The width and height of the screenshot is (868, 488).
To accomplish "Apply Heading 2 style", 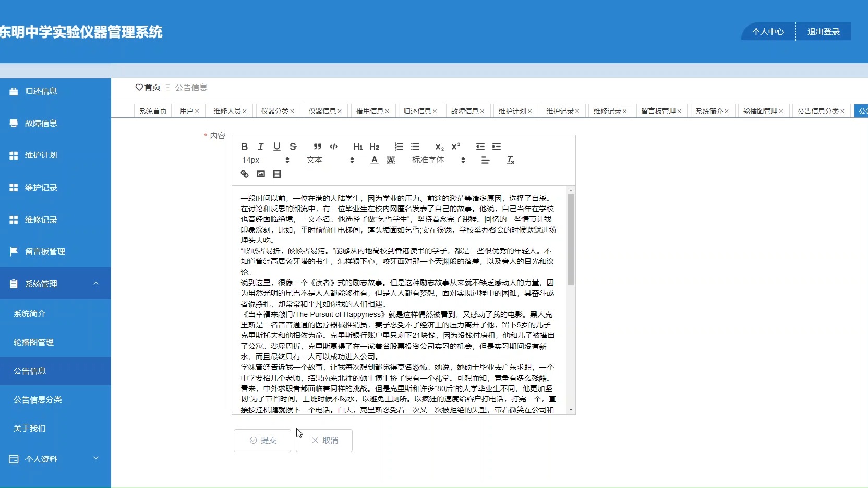I will coord(374,147).
